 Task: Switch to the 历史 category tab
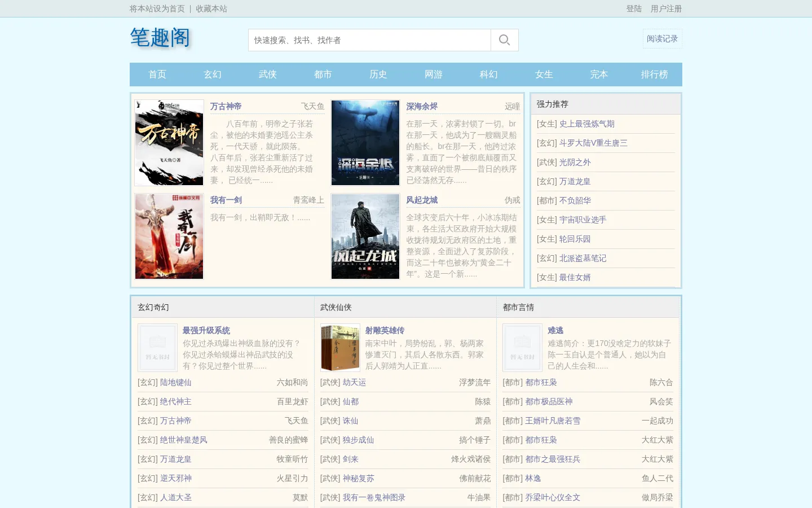(378, 75)
